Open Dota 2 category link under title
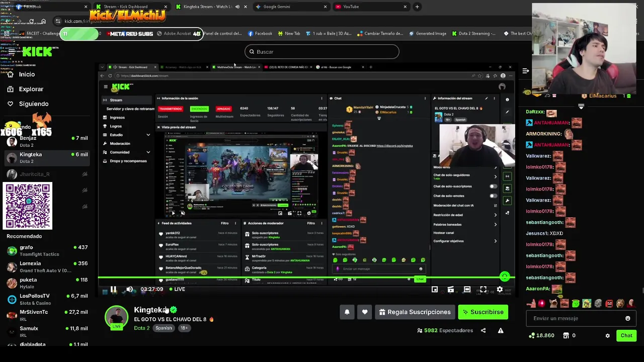 141,328
